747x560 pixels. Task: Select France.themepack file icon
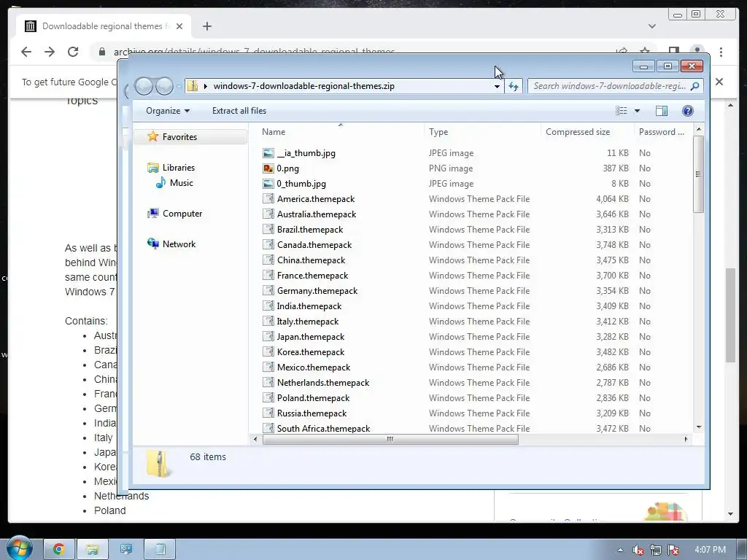click(x=268, y=275)
